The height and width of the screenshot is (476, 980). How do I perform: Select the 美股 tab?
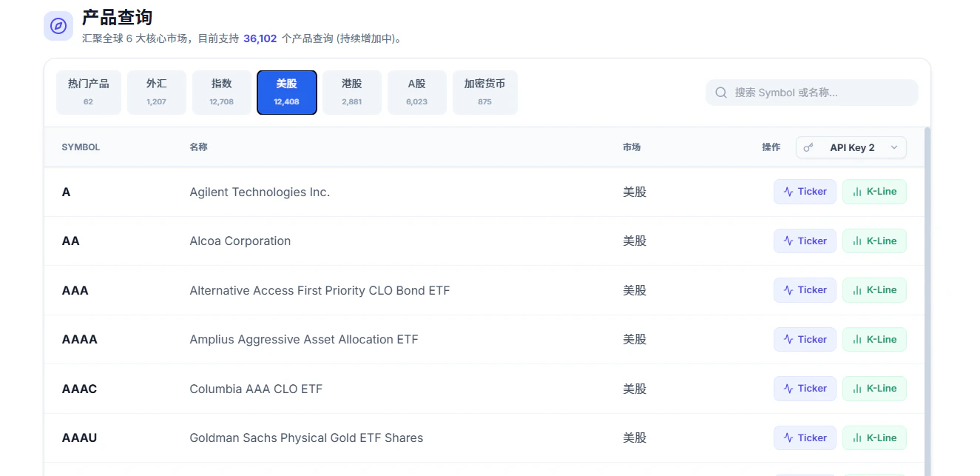pos(287,93)
